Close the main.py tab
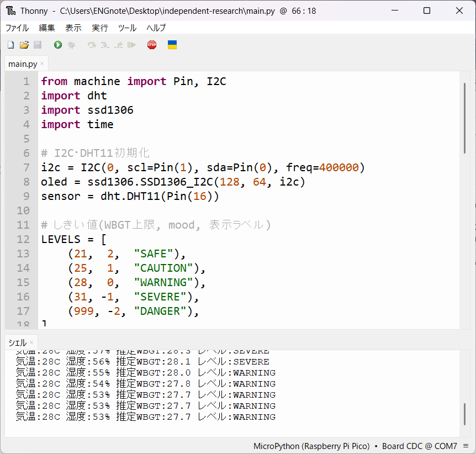This screenshot has width=476, height=454. [42, 64]
